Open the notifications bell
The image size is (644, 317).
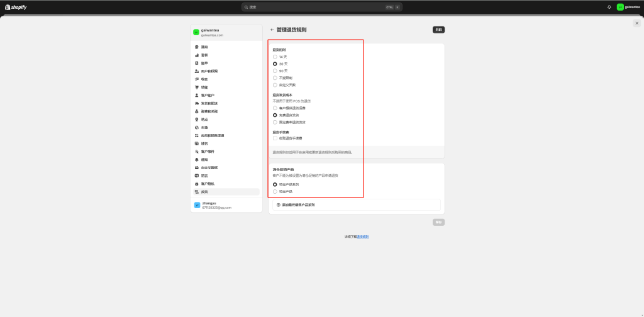point(609,7)
